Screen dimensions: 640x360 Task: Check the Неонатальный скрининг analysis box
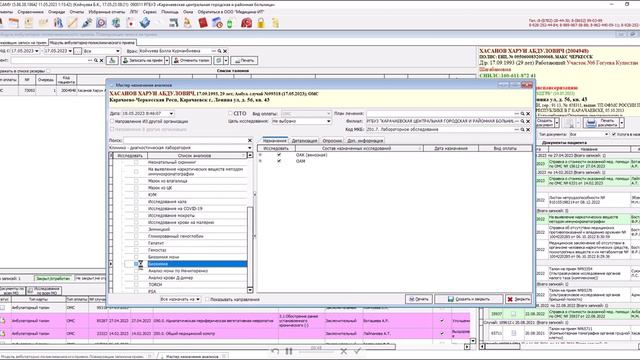136,162
